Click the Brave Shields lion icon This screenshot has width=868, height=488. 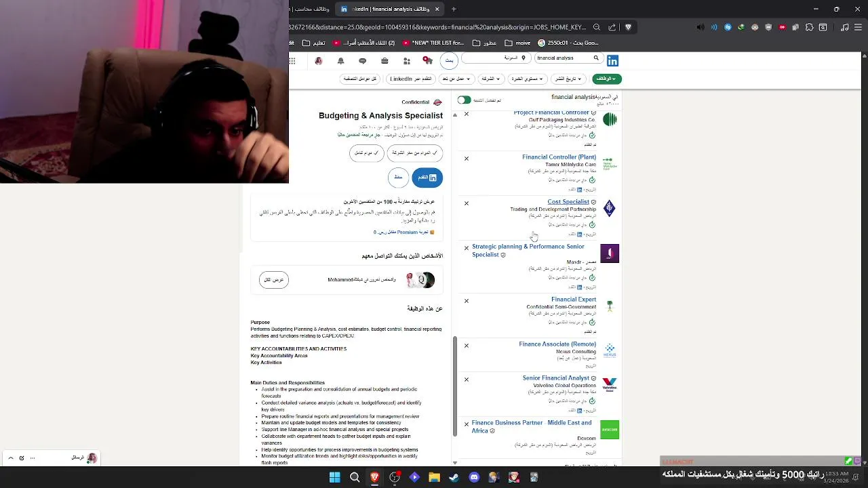628,27
